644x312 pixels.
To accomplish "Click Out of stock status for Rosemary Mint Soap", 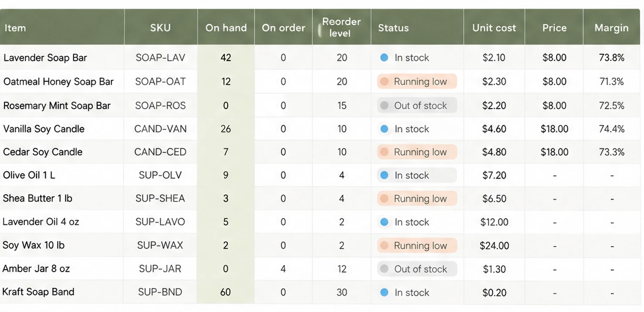I will point(417,106).
